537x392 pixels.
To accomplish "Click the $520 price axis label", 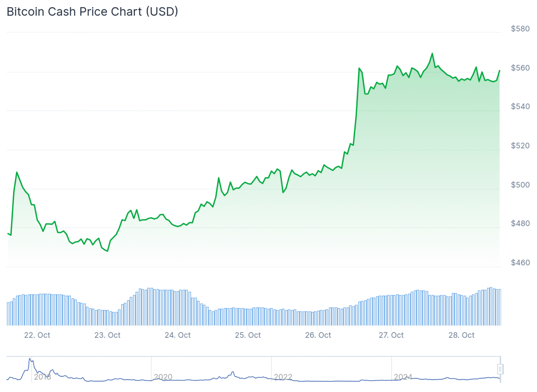I will coord(520,146).
